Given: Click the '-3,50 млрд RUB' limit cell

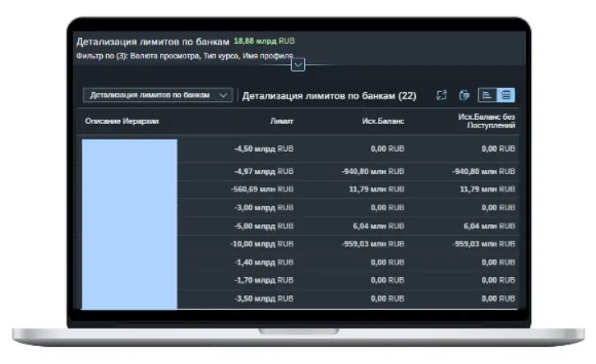Looking at the screenshot, I should point(263,298).
